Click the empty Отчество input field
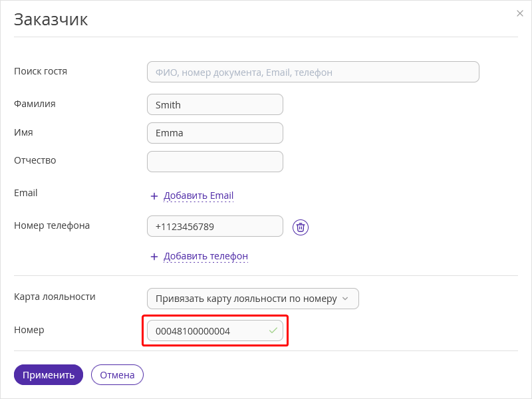This screenshot has height=399, width=532. click(x=215, y=162)
